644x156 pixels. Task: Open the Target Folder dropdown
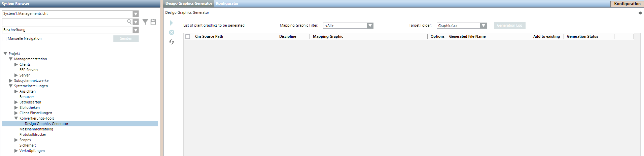coord(484,26)
